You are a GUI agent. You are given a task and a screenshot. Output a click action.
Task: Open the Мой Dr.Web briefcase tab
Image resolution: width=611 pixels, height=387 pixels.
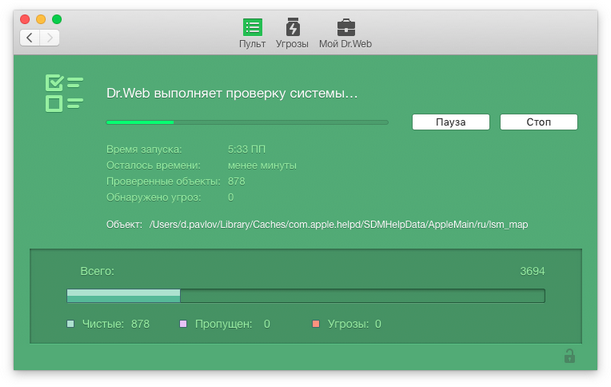click(x=345, y=33)
